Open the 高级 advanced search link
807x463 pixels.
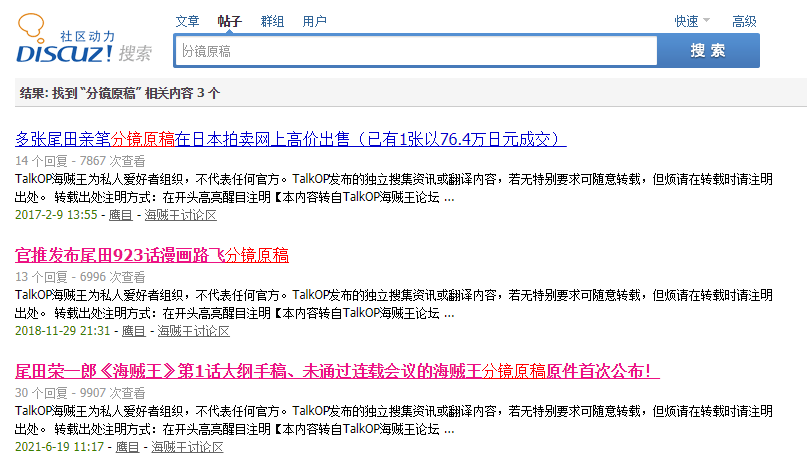click(744, 22)
